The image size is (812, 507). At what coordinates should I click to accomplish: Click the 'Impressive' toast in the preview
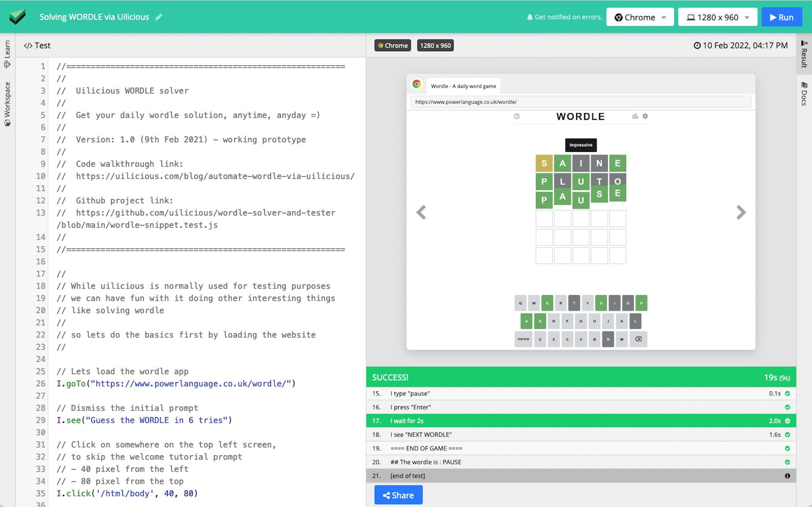581,145
